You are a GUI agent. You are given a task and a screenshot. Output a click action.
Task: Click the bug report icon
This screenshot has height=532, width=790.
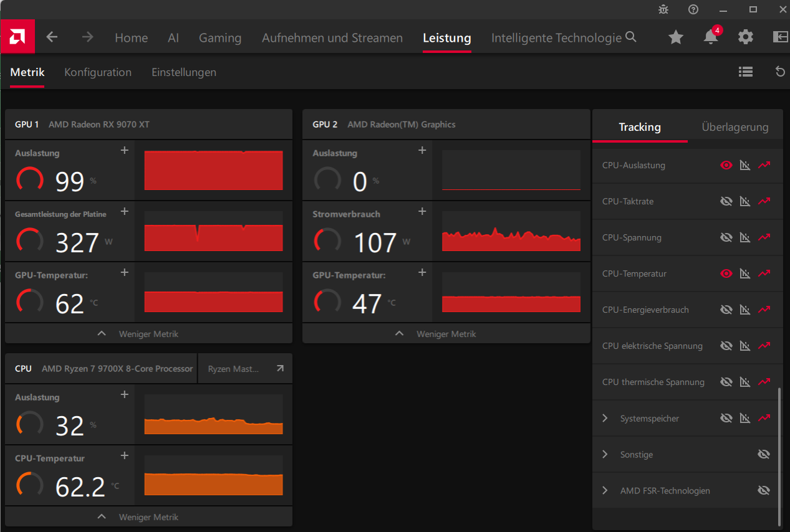(663, 9)
